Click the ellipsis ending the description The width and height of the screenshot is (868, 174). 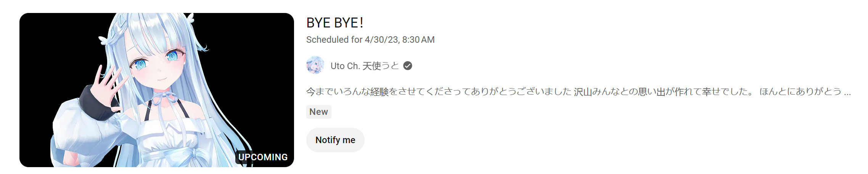click(x=847, y=92)
